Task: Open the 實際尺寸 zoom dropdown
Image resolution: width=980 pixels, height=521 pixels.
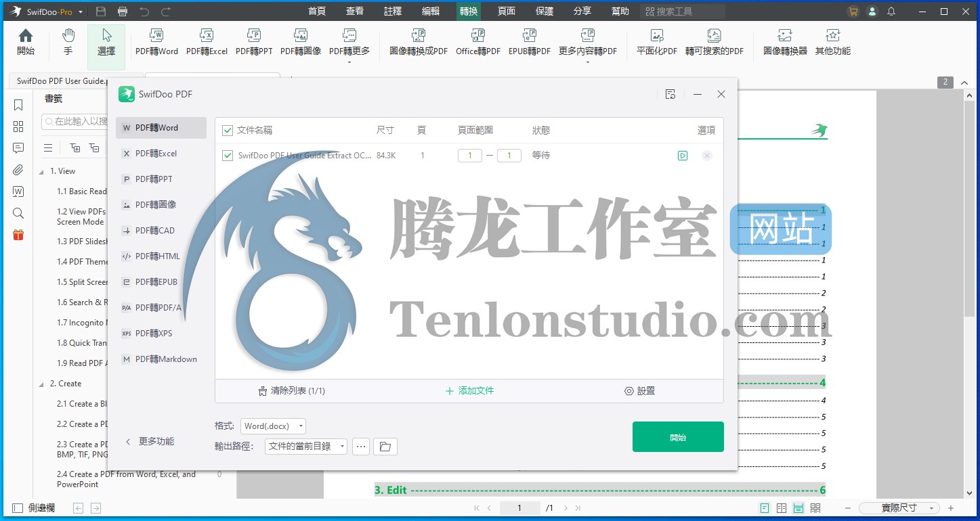Action: pyautogui.click(x=899, y=507)
